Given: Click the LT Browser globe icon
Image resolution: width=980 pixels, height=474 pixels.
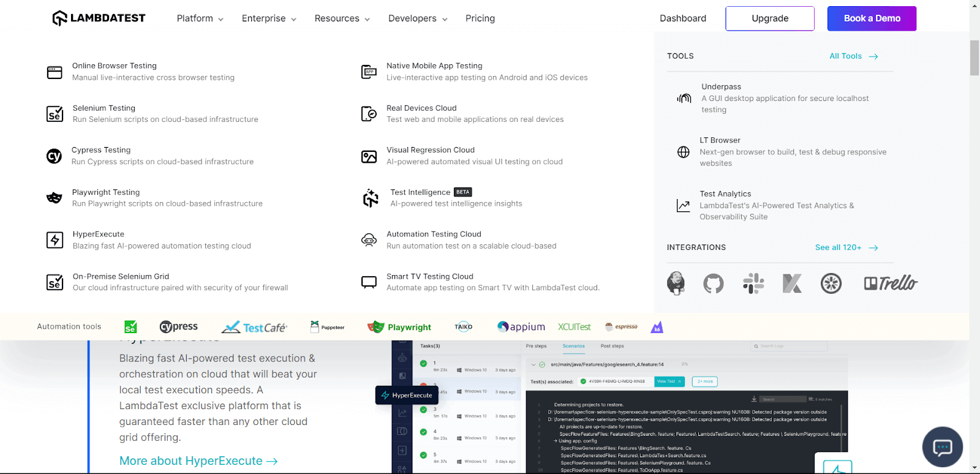Looking at the screenshot, I should pyautogui.click(x=684, y=152).
